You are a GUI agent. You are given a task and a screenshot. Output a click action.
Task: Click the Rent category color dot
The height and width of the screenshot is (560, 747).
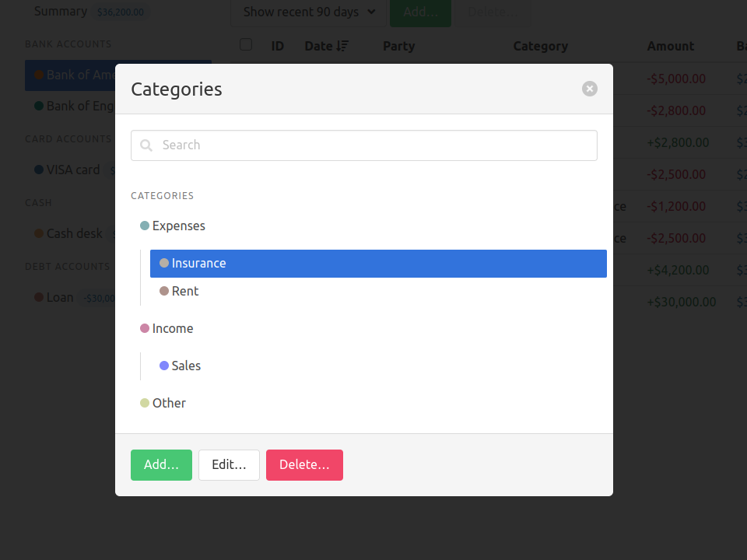pyautogui.click(x=164, y=292)
